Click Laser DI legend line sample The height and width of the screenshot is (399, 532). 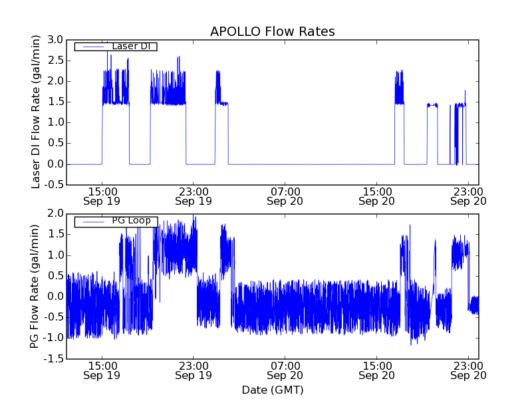pos(94,47)
